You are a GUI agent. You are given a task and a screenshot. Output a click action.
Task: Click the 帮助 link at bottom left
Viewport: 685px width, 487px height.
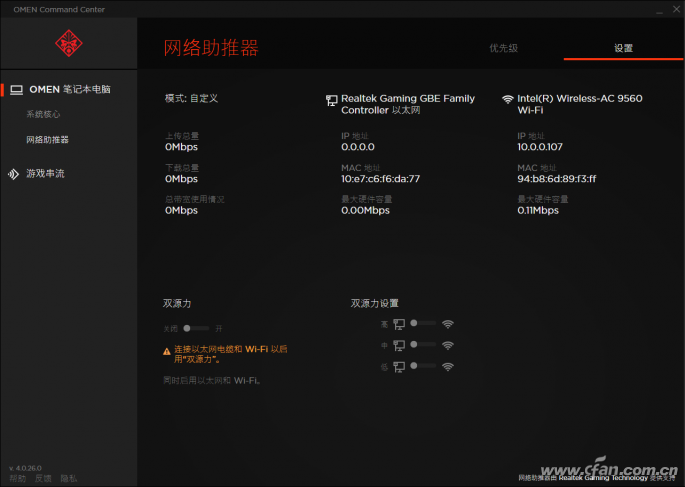coord(17,479)
